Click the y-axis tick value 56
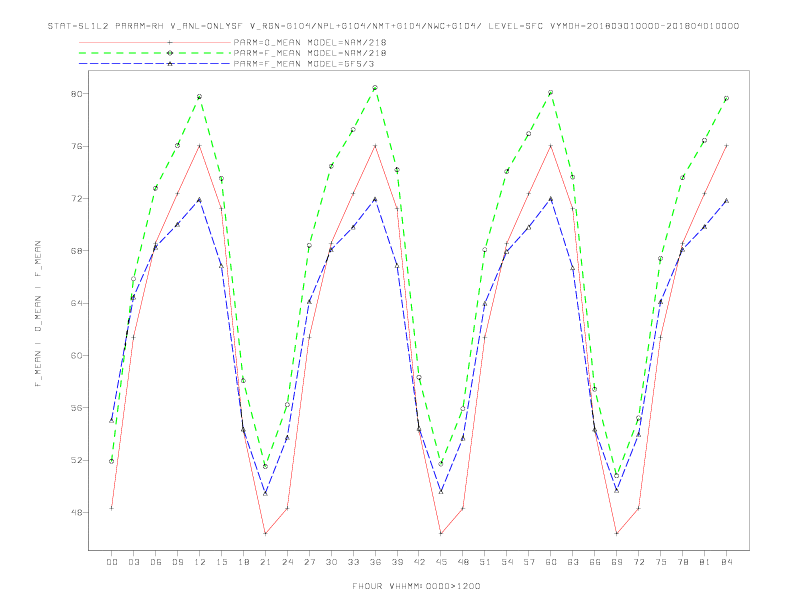This screenshot has width=792, height=612. pos(76,408)
